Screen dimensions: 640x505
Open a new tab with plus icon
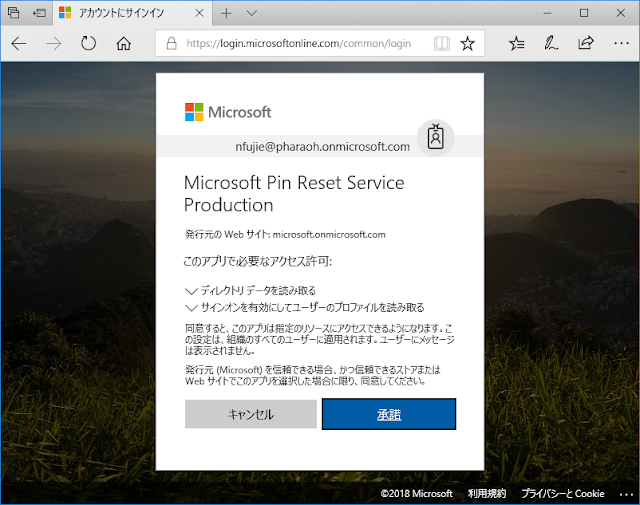tap(226, 13)
